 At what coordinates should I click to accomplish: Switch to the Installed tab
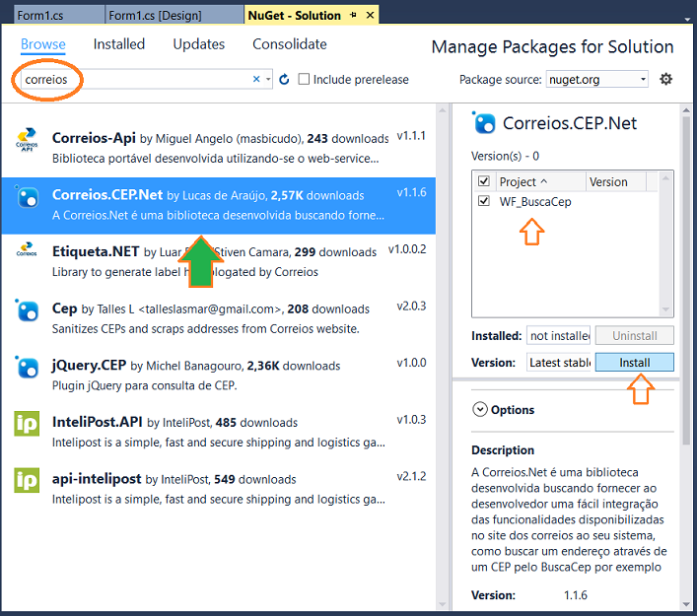pyautogui.click(x=118, y=44)
